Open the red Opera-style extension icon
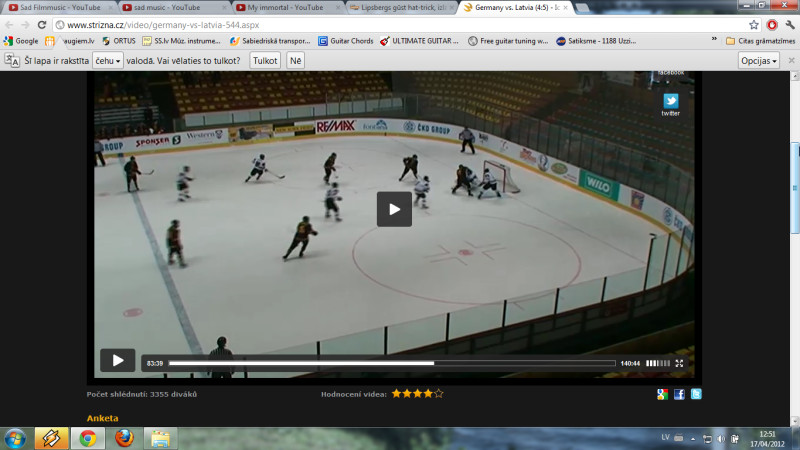This screenshot has height=450, width=800. [772, 24]
